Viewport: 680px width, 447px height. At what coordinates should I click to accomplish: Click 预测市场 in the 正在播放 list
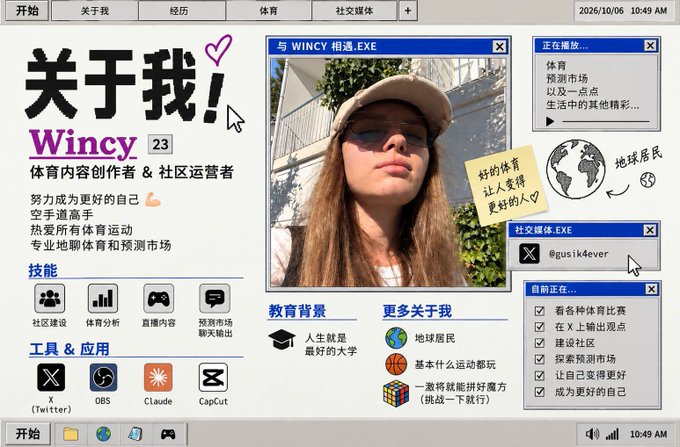(567, 78)
